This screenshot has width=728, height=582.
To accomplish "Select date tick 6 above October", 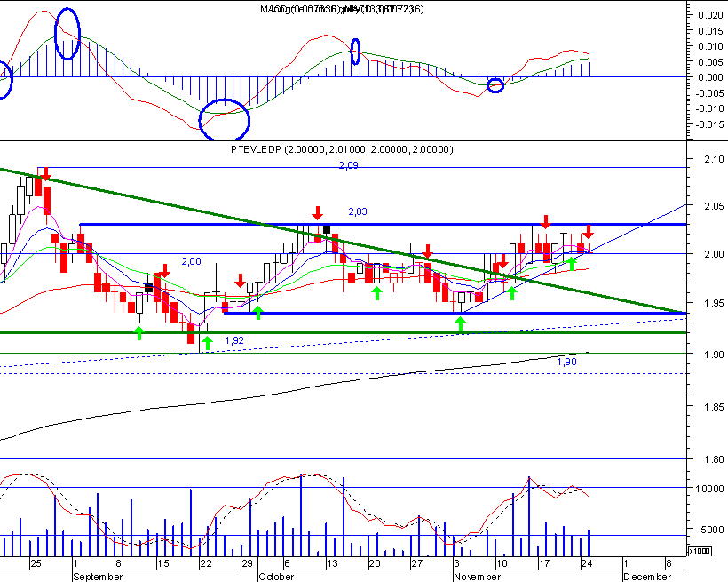I will coord(287,563).
